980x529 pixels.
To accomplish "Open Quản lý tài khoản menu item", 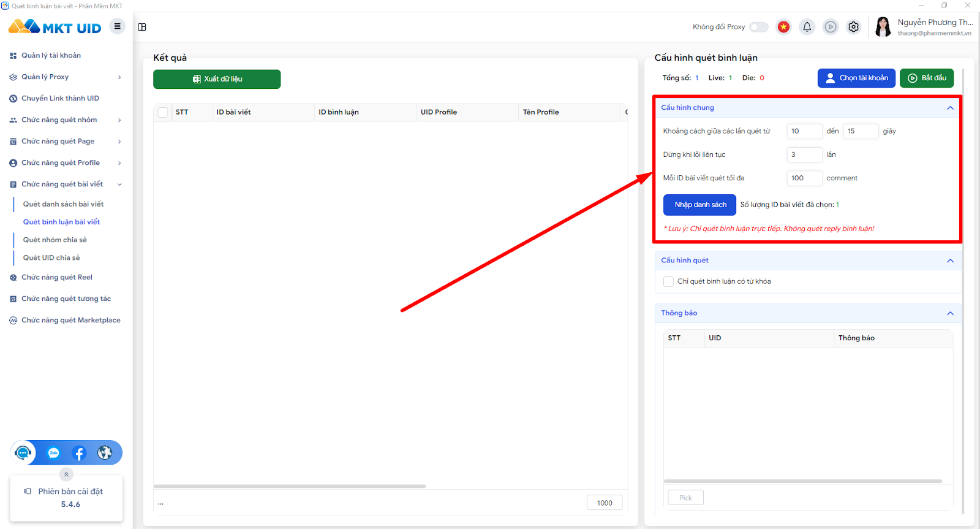I will [x=51, y=56].
